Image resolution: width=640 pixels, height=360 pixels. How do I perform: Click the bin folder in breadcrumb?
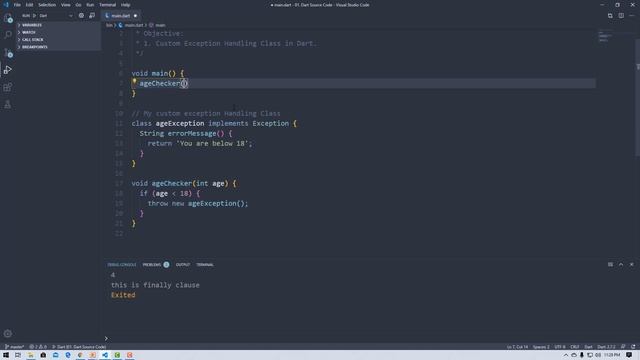pyautogui.click(x=109, y=25)
